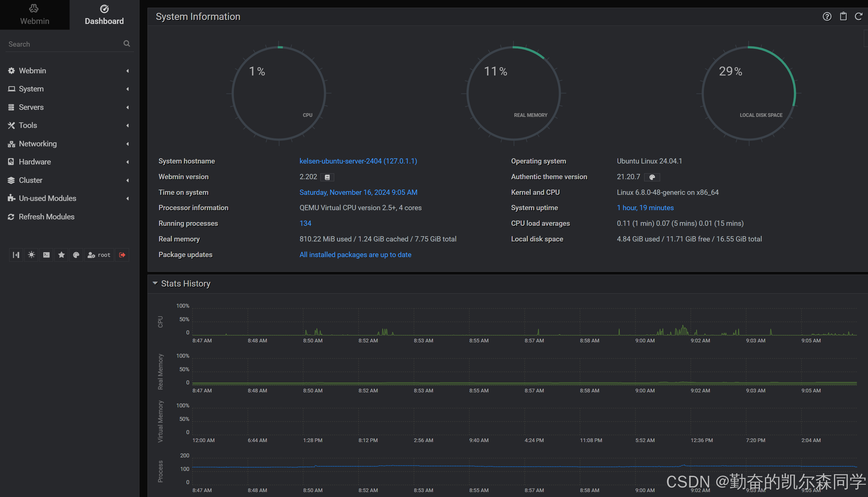Collapse the Stats History section triangle

pyautogui.click(x=155, y=283)
